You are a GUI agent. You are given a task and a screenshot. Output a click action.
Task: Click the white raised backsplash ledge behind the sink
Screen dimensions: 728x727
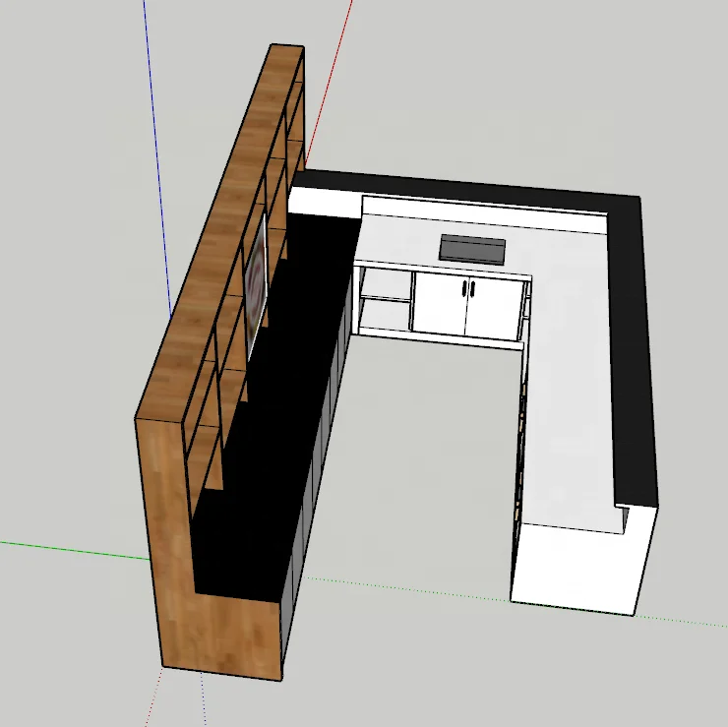pyautogui.click(x=484, y=214)
